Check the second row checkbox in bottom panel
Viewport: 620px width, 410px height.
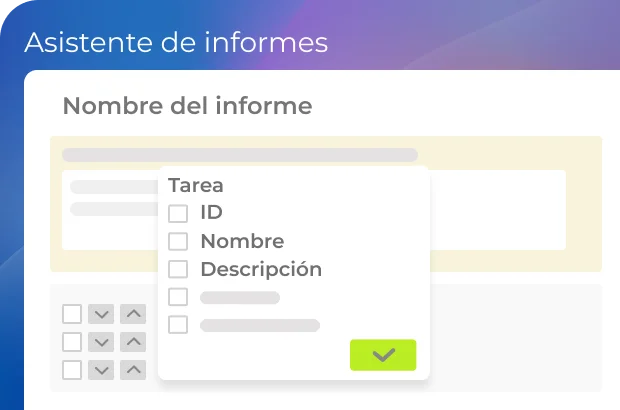click(x=72, y=342)
